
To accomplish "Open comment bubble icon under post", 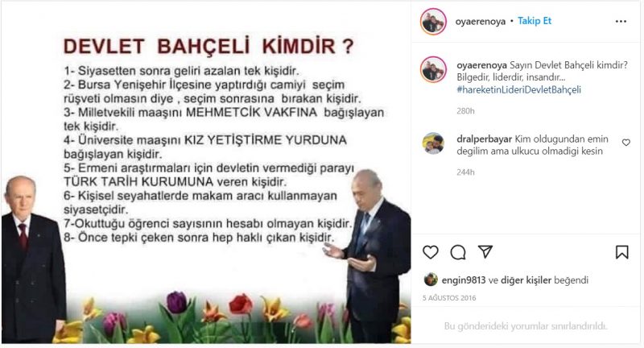I will [457, 252].
